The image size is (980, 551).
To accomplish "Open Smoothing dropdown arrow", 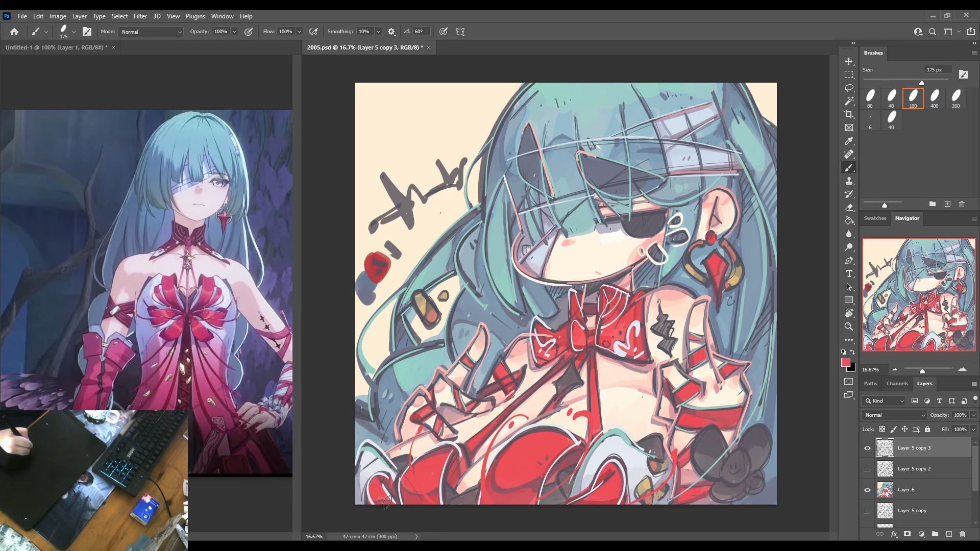I will point(378,32).
